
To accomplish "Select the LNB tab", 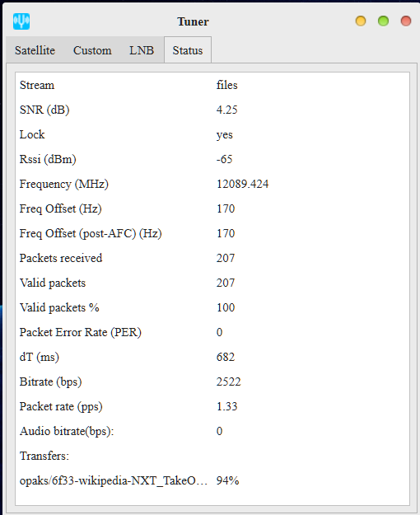I will click(142, 50).
